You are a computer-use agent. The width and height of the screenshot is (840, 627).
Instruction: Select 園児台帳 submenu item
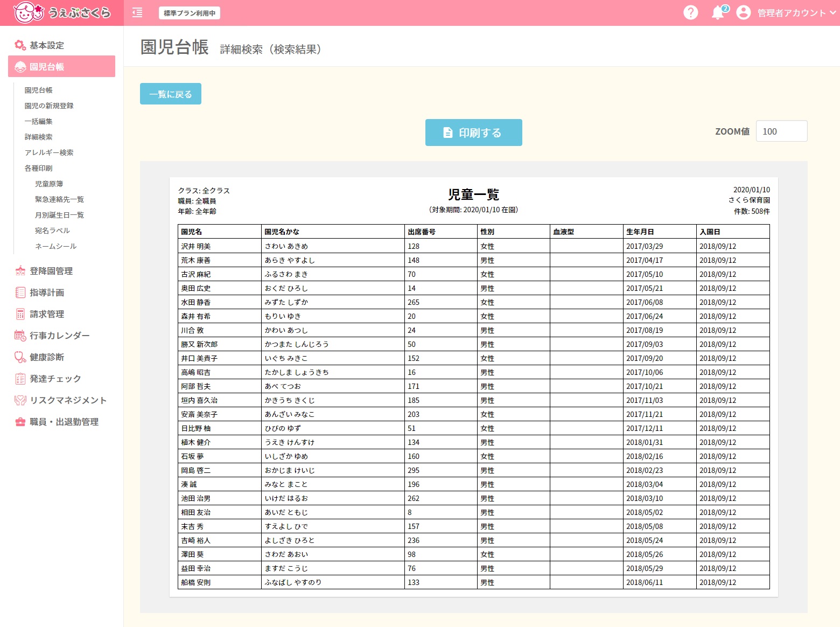tap(39, 90)
